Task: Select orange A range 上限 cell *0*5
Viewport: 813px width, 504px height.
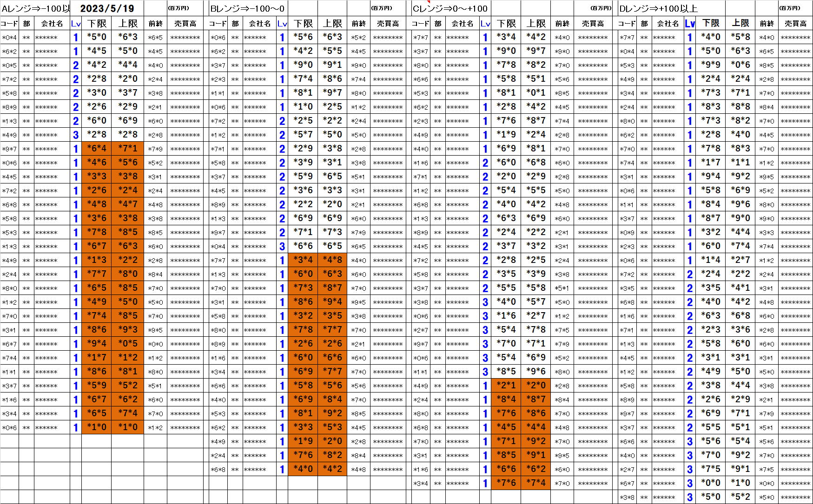Action: coord(128,344)
